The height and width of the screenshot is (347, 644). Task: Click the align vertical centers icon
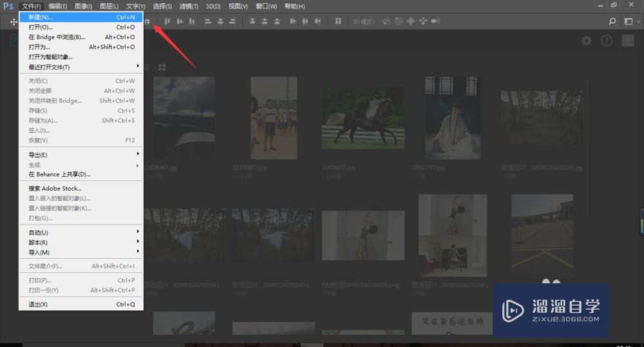click(x=180, y=21)
